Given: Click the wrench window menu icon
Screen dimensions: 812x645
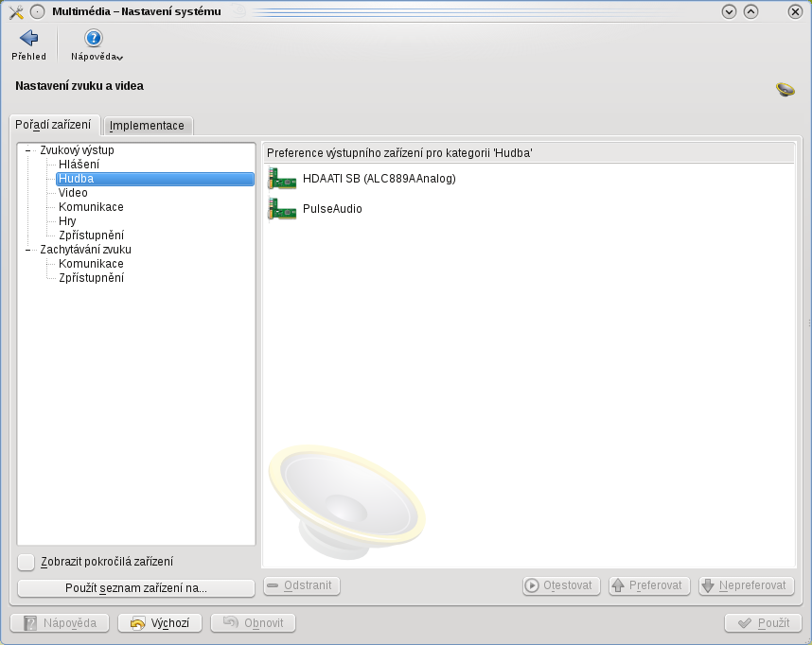Looking at the screenshot, I should (x=16, y=11).
